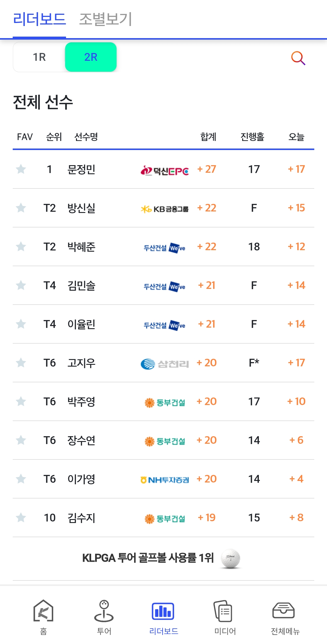327x644 pixels.
Task: Tap the KB금융그룹 sponsor logo
Action: (x=165, y=209)
